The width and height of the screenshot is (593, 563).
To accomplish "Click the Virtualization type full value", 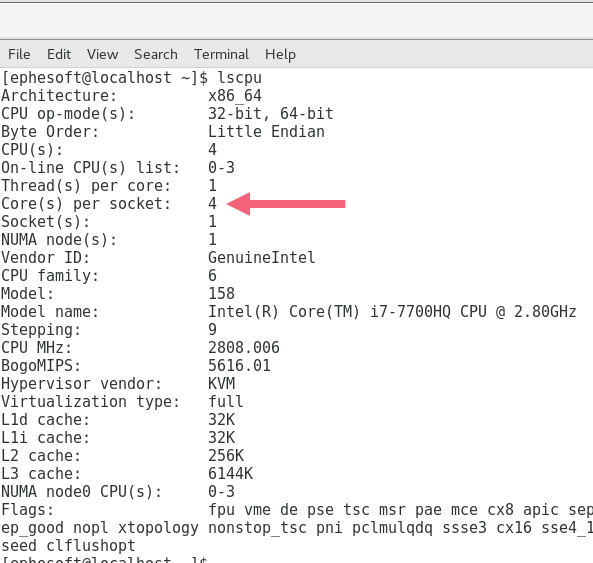I will click(x=226, y=402).
